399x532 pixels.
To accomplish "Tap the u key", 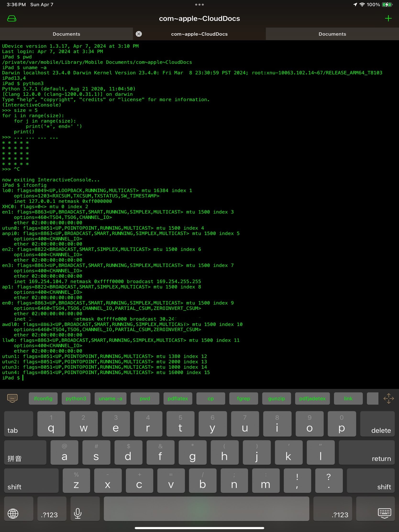I will click(245, 424).
